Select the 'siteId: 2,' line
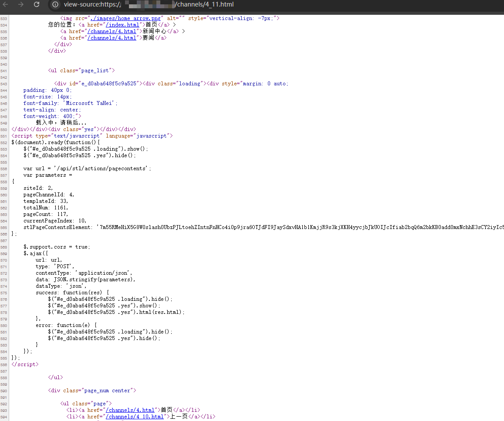Image resolution: width=504 pixels, height=421 pixels. pyautogui.click(x=38, y=188)
